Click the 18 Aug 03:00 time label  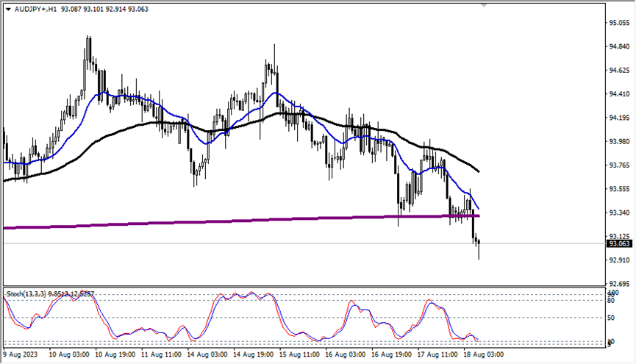[482, 354]
